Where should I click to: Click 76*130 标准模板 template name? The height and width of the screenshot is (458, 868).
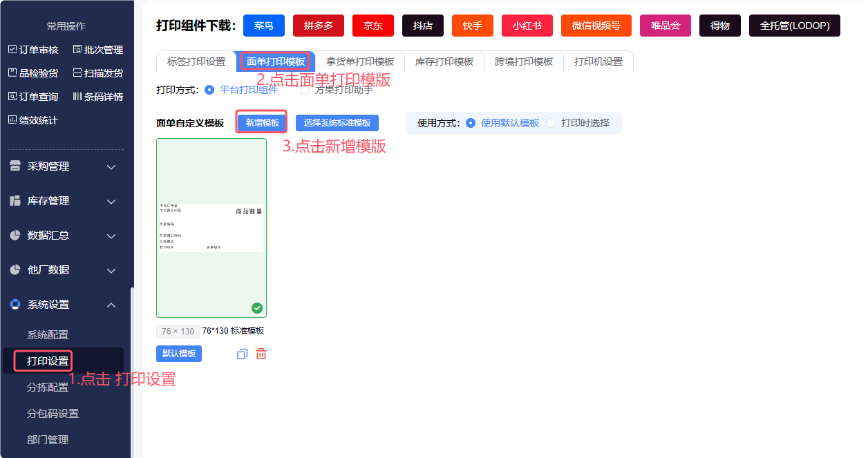pyautogui.click(x=233, y=331)
